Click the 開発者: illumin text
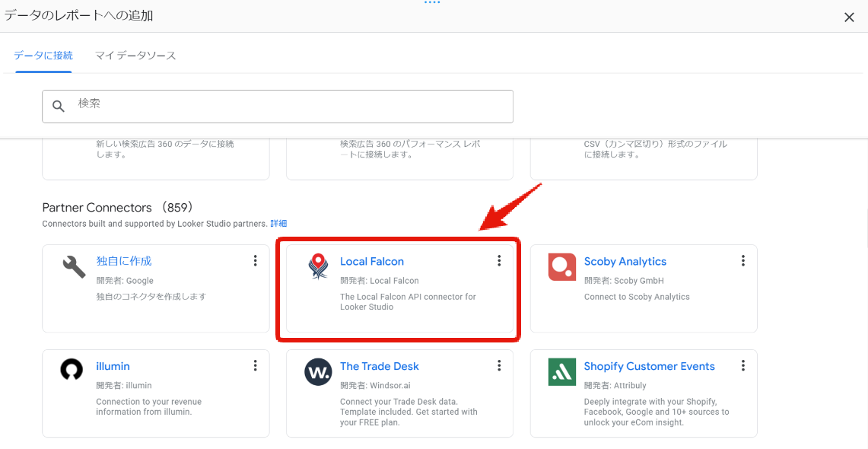 (x=124, y=385)
